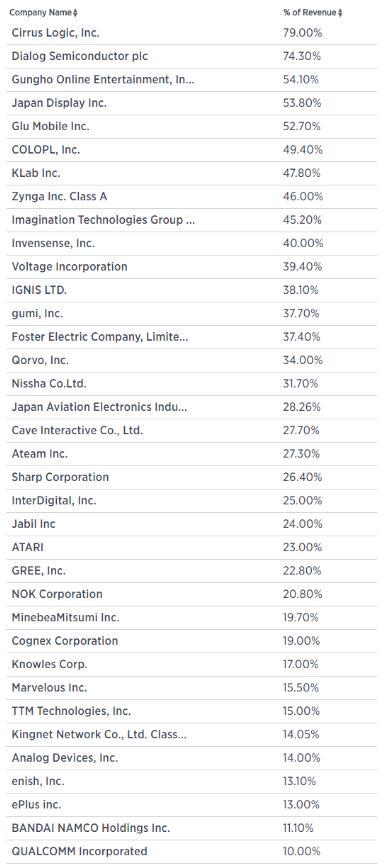380x865 pixels.
Task: Open Zynga Inc. Class A row
Action: pyautogui.click(x=190, y=196)
